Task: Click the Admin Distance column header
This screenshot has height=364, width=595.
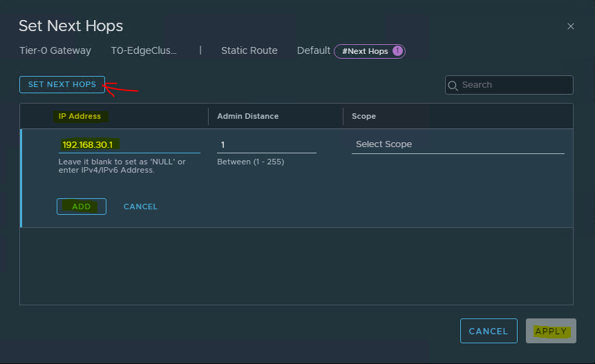Action: 248,116
